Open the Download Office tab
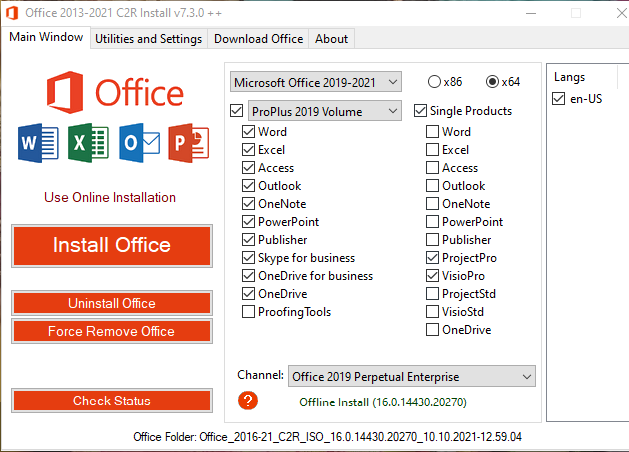Viewport: 629px width, 452px height. click(x=258, y=39)
